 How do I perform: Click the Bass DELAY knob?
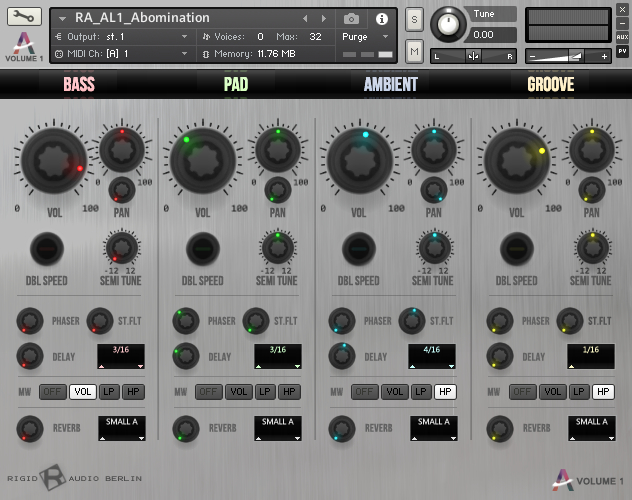click(30, 356)
